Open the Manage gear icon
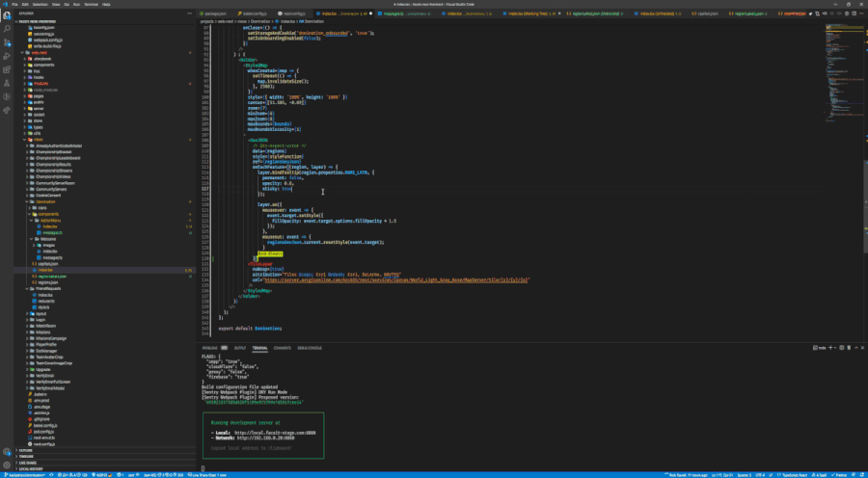 point(7,465)
